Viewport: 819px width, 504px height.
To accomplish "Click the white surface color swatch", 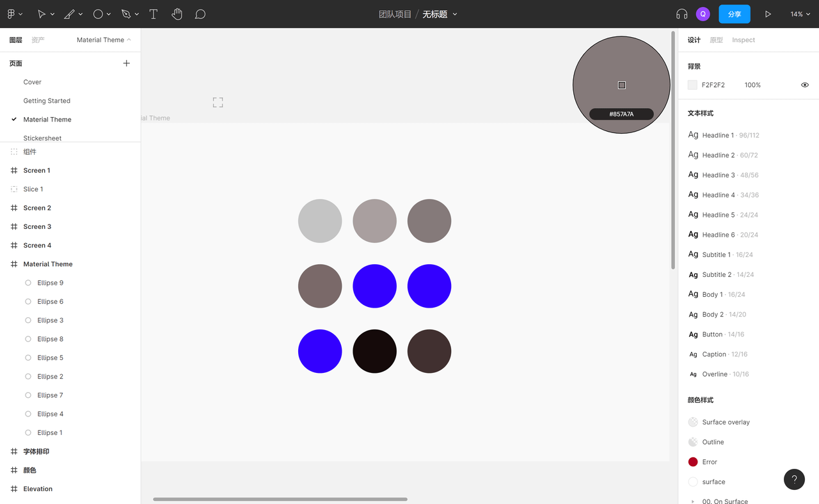I will (693, 482).
